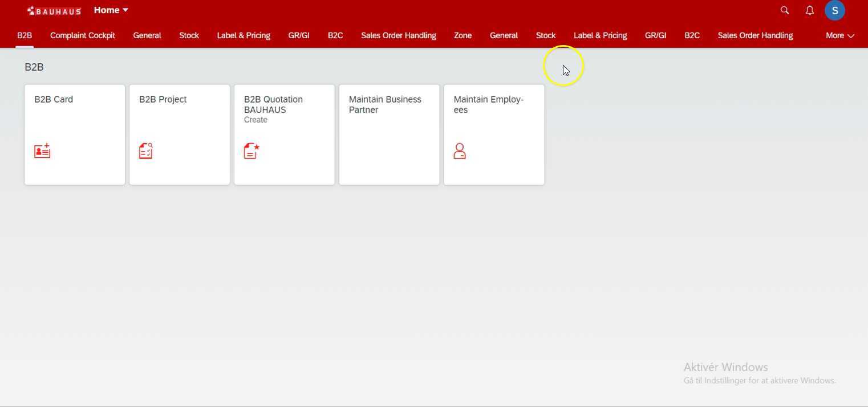Switch to the leftmost Stock tab
The height and width of the screenshot is (407, 868).
[189, 35]
